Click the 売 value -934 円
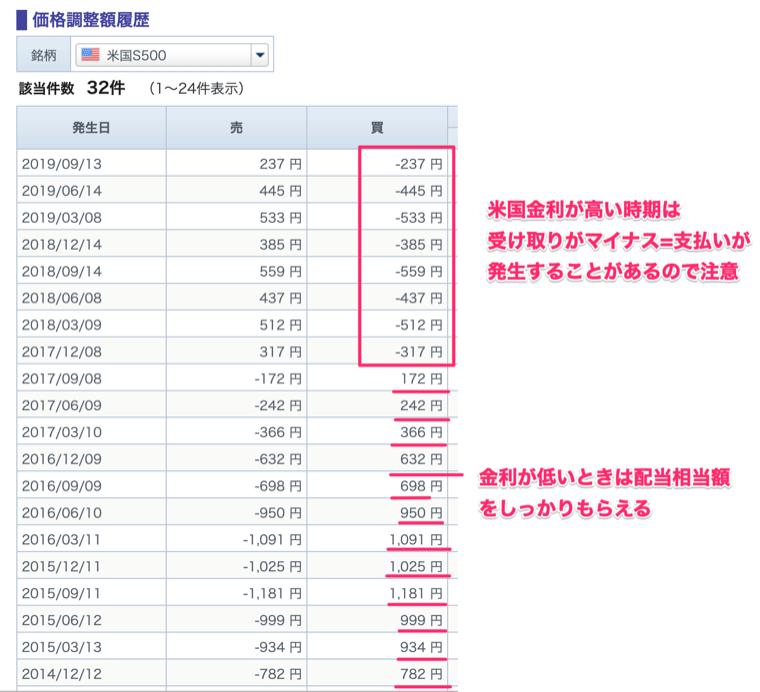760x692 pixels. [278, 647]
